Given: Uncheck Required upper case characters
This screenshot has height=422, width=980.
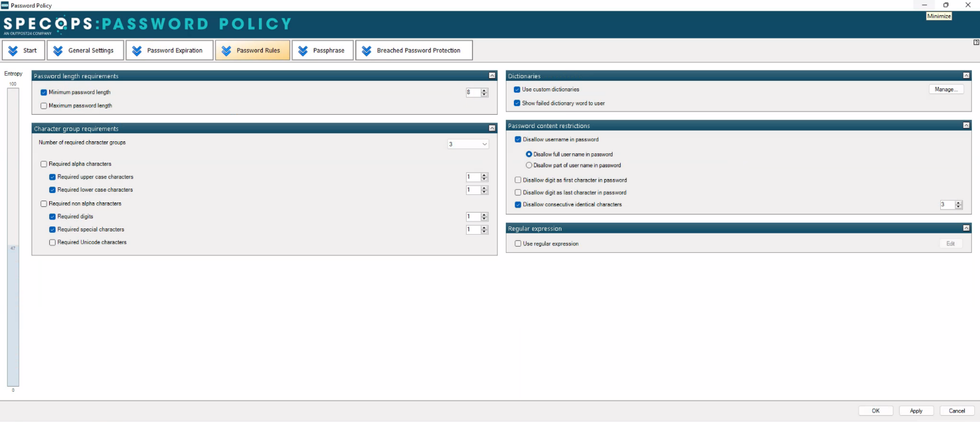Looking at the screenshot, I should point(52,177).
